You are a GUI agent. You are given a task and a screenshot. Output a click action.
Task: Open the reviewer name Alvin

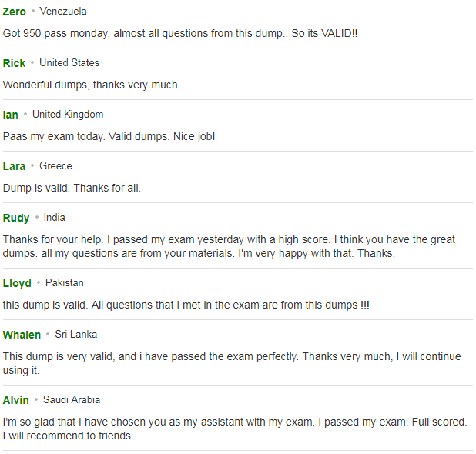(15, 400)
